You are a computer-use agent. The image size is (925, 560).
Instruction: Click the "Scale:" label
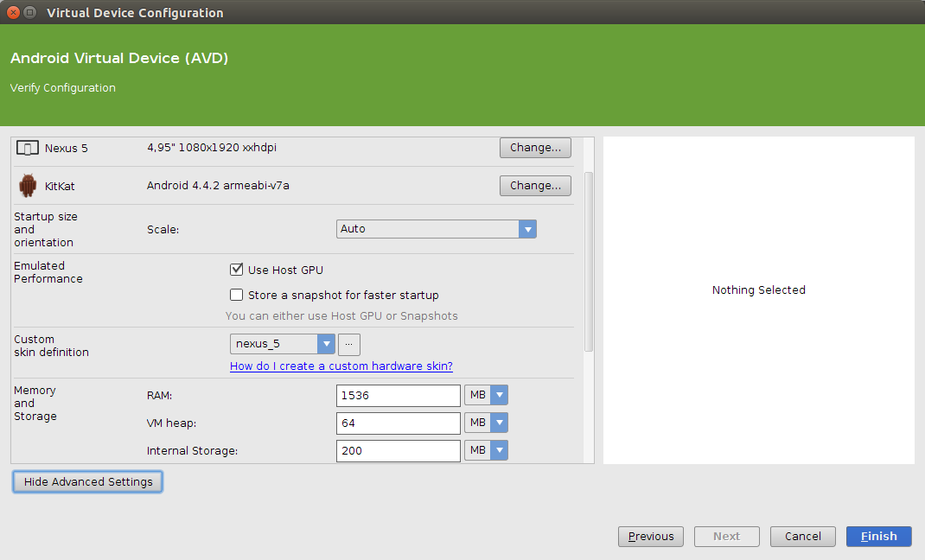click(x=163, y=229)
